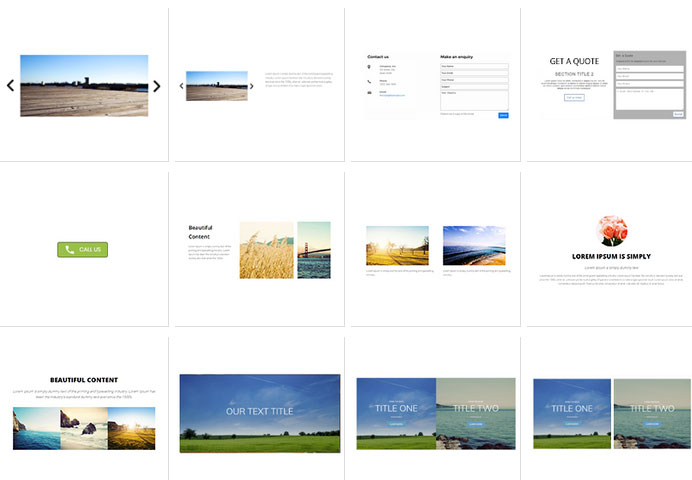Click the right arrow of the small slider beside text
This screenshot has width=692, height=480.
pos(252,86)
